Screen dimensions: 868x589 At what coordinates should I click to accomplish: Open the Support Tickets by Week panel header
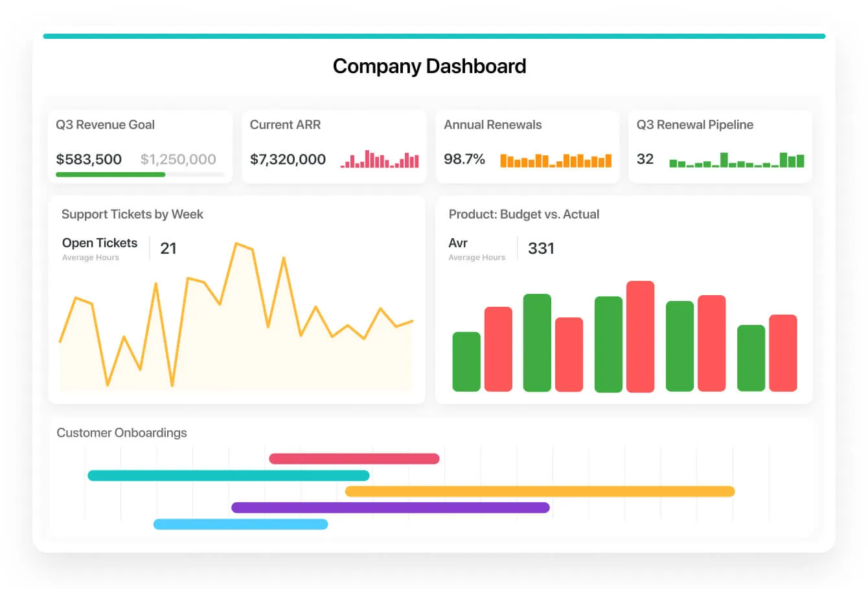click(132, 214)
